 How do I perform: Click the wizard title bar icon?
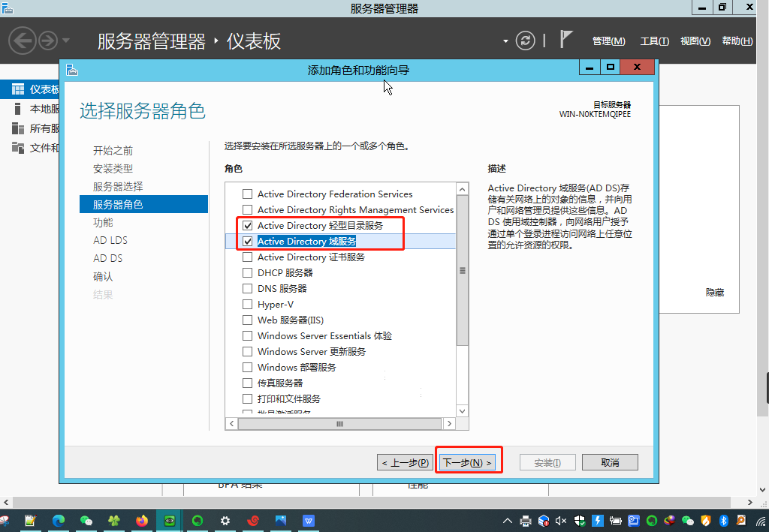(x=72, y=70)
